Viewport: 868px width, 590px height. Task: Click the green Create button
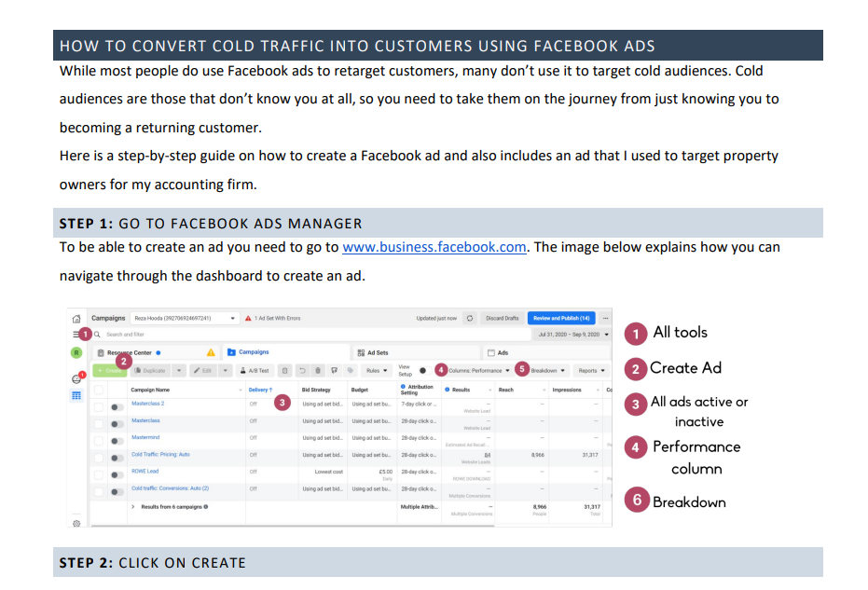click(x=110, y=371)
